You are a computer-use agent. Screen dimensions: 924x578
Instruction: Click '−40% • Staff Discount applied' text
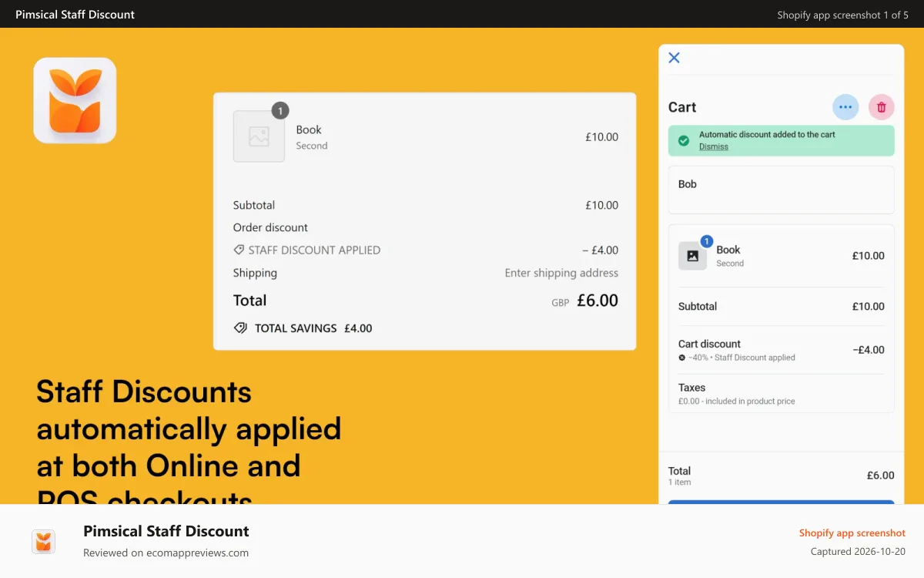742,358
